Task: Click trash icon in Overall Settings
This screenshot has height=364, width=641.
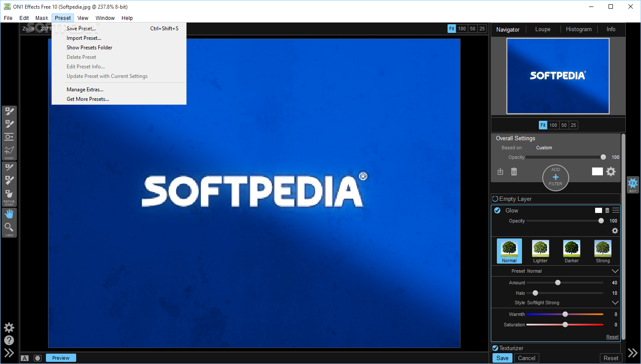Action: click(x=514, y=172)
